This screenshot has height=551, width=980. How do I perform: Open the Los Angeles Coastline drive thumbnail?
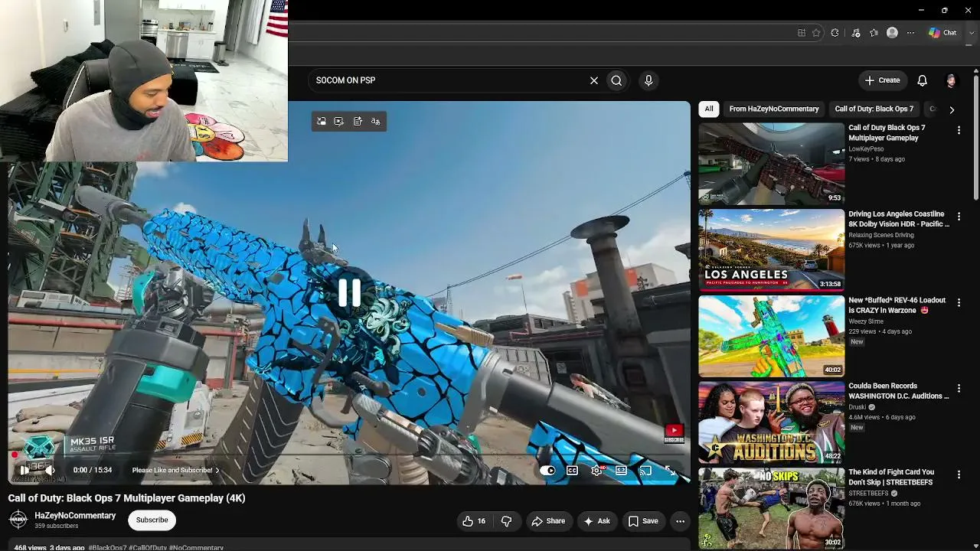click(771, 250)
